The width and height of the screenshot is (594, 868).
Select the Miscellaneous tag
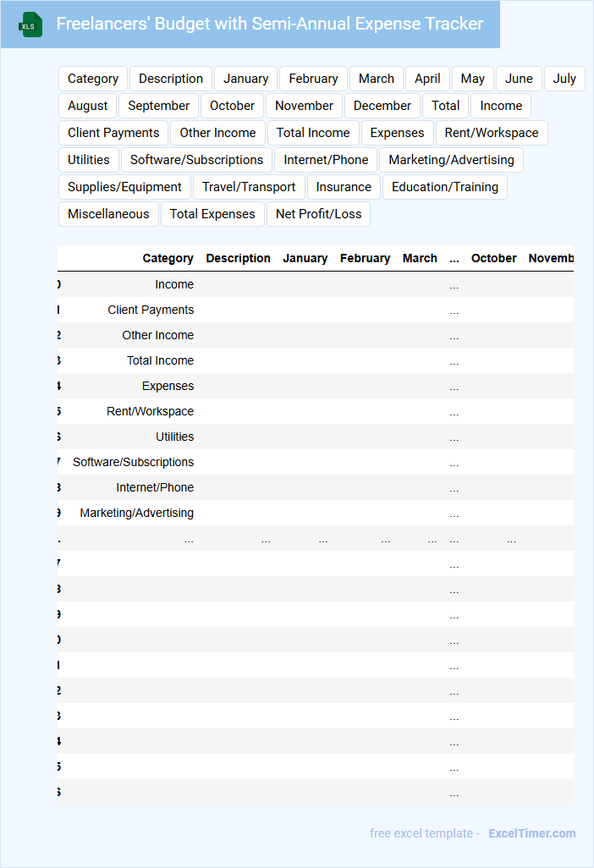click(108, 214)
